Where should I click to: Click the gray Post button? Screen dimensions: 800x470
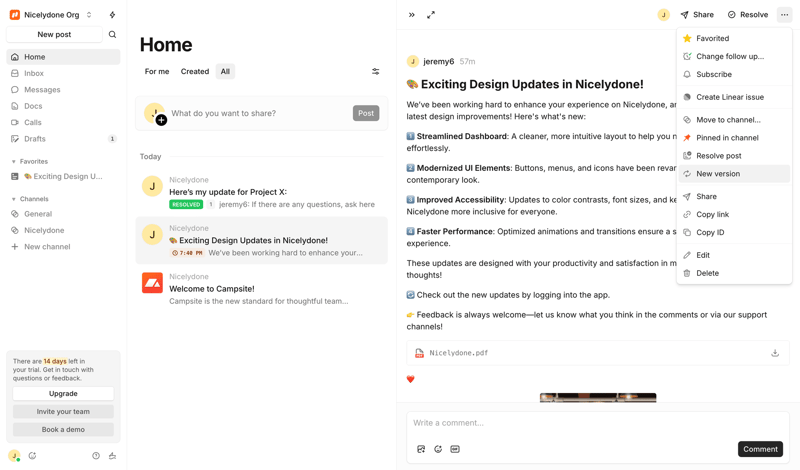(x=366, y=113)
